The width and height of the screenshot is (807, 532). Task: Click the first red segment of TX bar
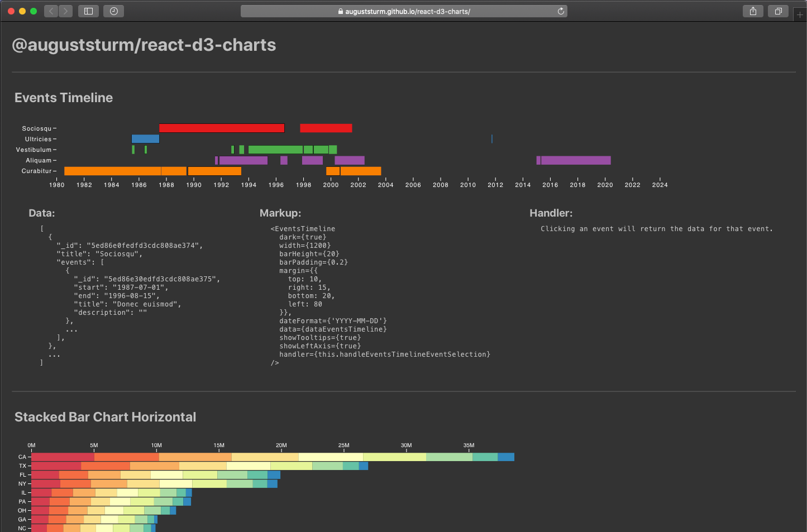click(x=56, y=466)
